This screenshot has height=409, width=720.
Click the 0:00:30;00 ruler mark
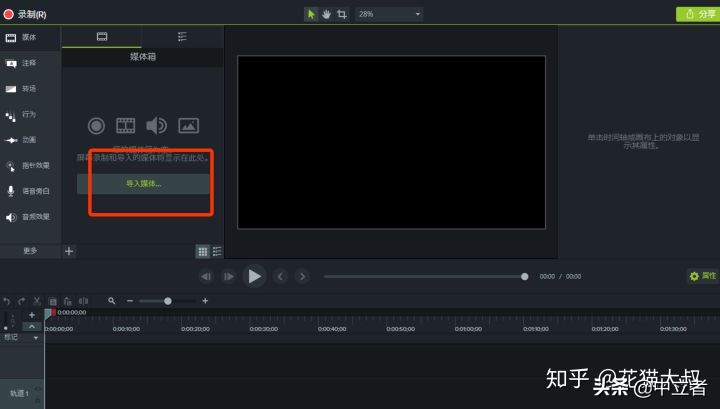tap(264, 329)
